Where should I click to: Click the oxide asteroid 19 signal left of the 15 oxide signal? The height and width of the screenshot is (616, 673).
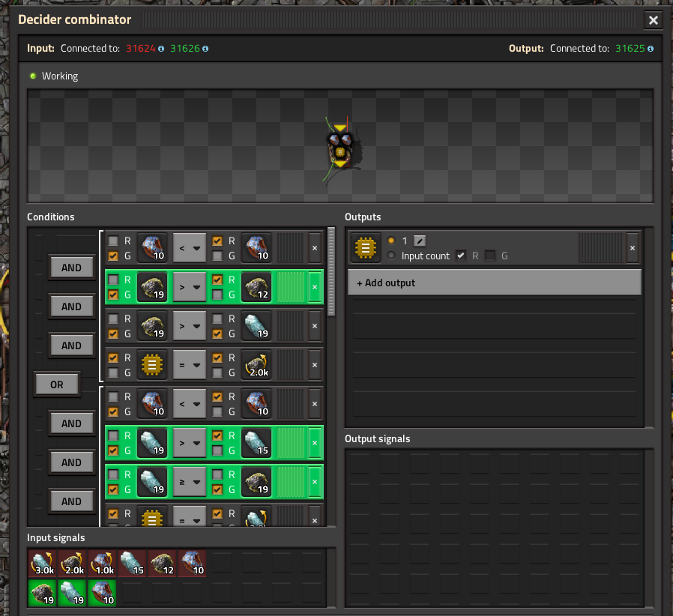pyautogui.click(x=152, y=443)
